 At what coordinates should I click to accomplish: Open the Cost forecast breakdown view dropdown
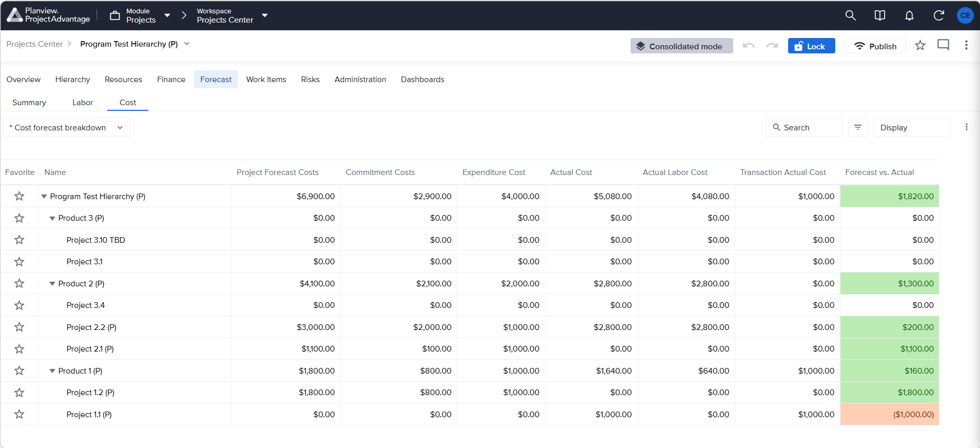click(67, 127)
